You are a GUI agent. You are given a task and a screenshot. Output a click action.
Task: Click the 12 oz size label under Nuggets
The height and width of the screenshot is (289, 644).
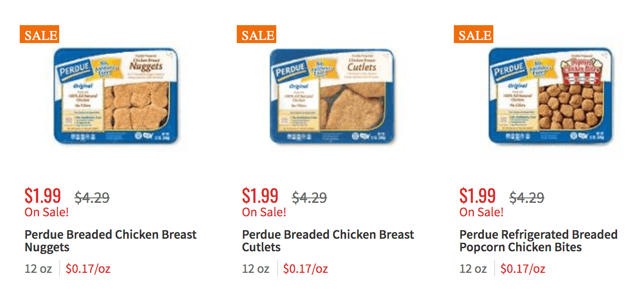[x=38, y=268]
